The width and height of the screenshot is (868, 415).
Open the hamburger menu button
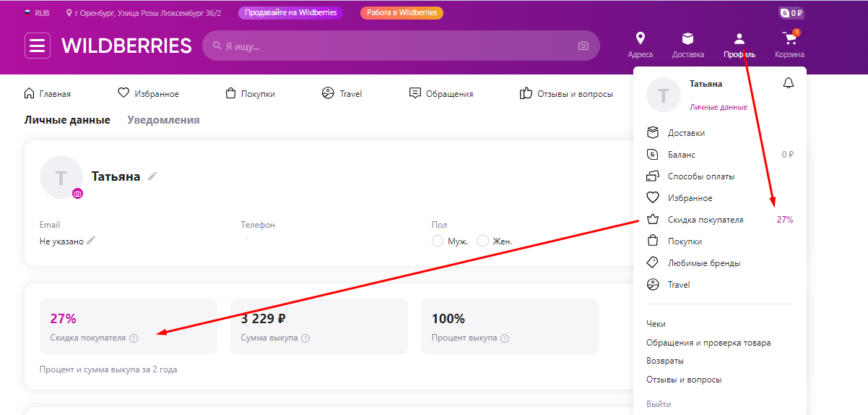click(x=38, y=46)
